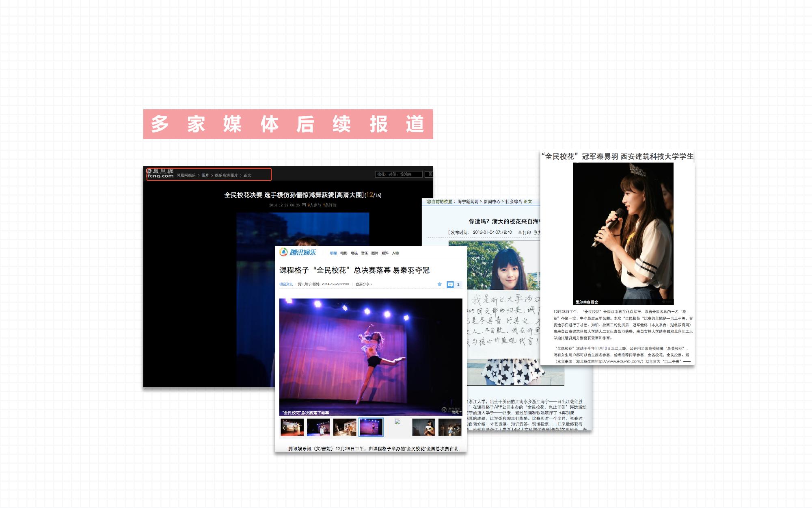Open the 我要分享 share dropdown
812x508 pixels.
[364, 284]
